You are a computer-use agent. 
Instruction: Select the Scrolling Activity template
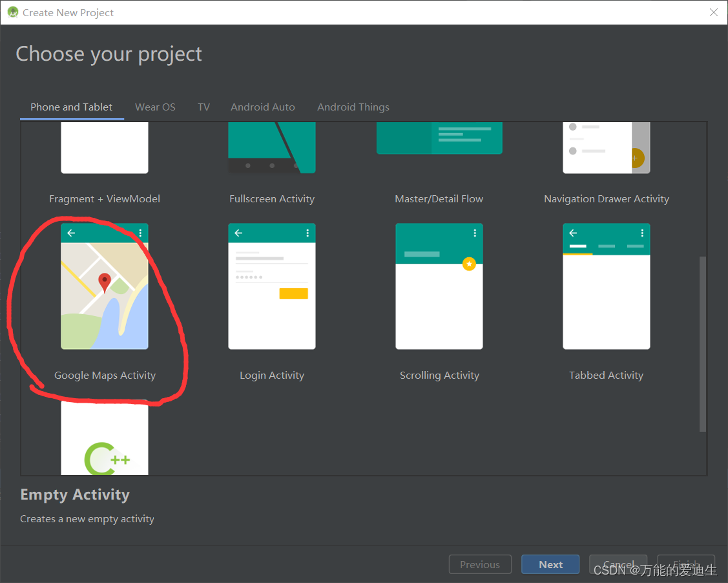[x=439, y=286]
